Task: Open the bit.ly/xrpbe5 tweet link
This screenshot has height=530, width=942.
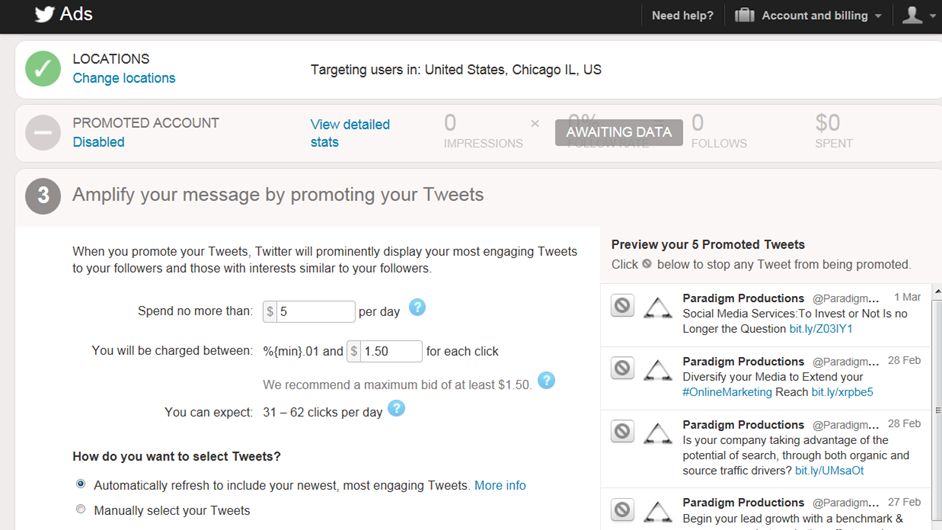Action: click(842, 392)
